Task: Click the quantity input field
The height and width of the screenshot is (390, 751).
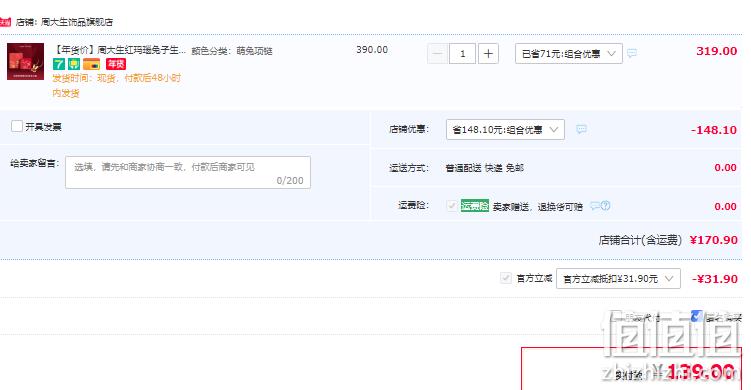Action: click(x=462, y=53)
